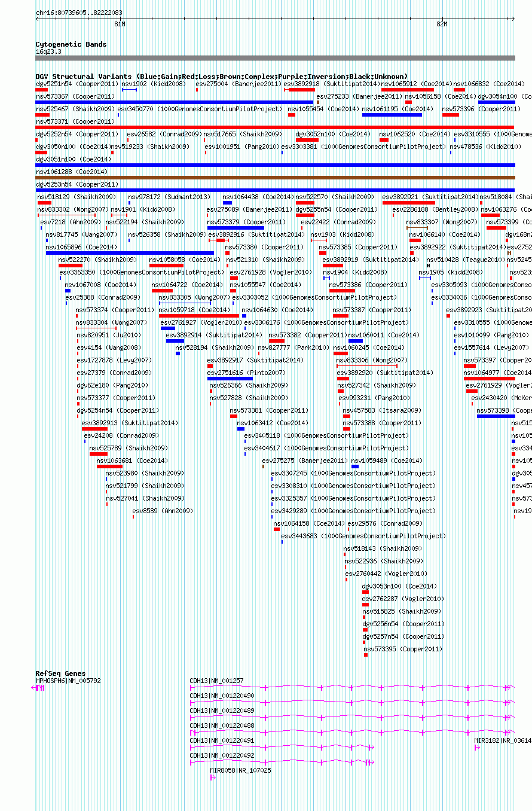The height and width of the screenshot is (811, 532).
Task: Click nsv478536 (Kidd2010) variant label
Action: pyautogui.click(x=485, y=147)
